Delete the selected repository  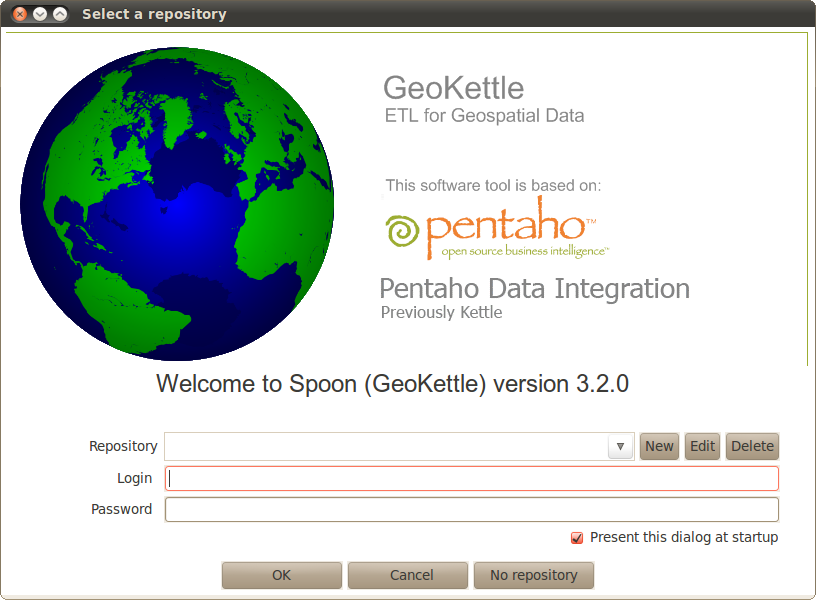752,446
